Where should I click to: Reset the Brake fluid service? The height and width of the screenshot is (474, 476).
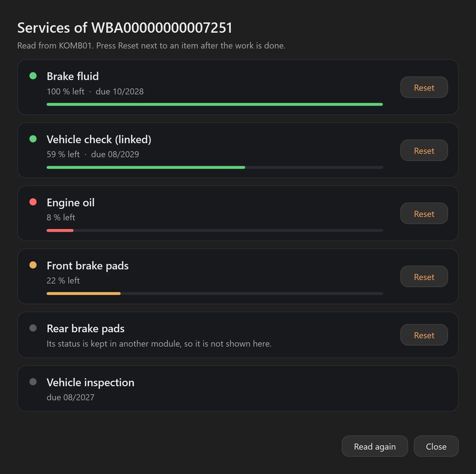(424, 87)
